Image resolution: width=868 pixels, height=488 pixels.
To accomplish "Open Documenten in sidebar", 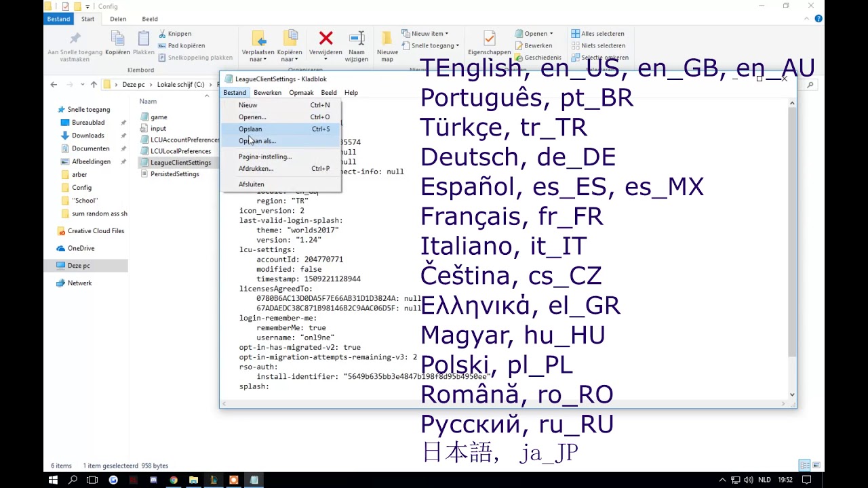I will (90, 148).
